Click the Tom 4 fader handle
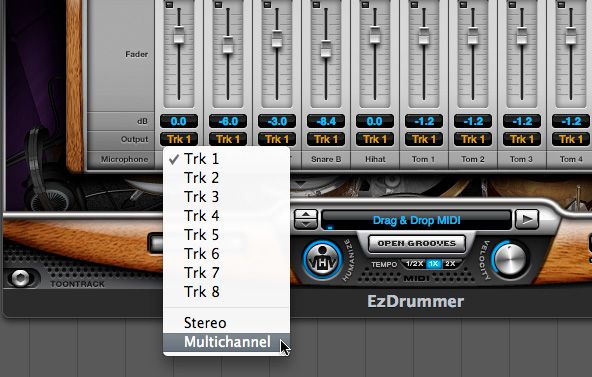The image size is (592, 377). point(571,36)
